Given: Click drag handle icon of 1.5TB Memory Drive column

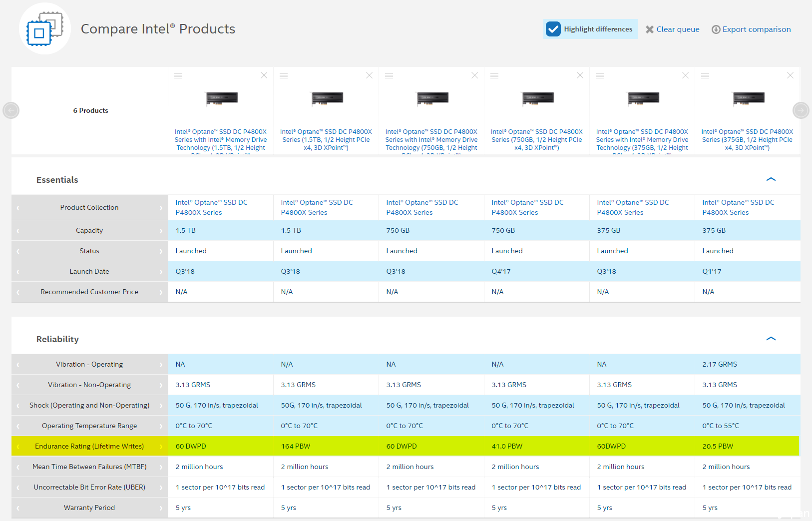Looking at the screenshot, I should coord(178,76).
